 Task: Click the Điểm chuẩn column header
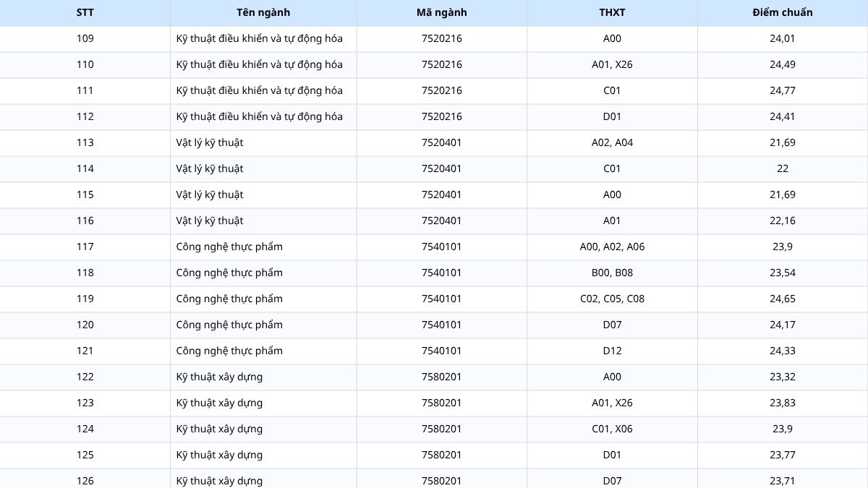click(x=783, y=12)
